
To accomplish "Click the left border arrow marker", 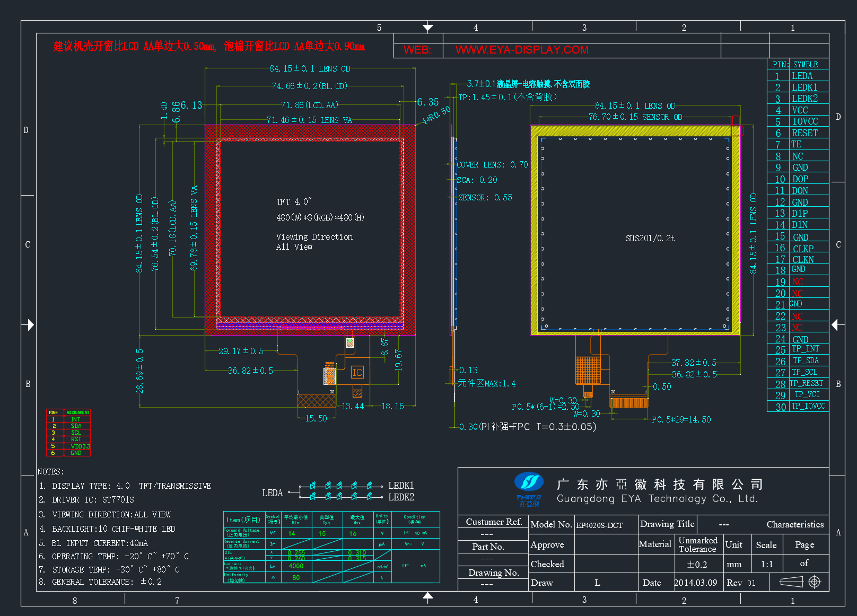I will pos(28,324).
